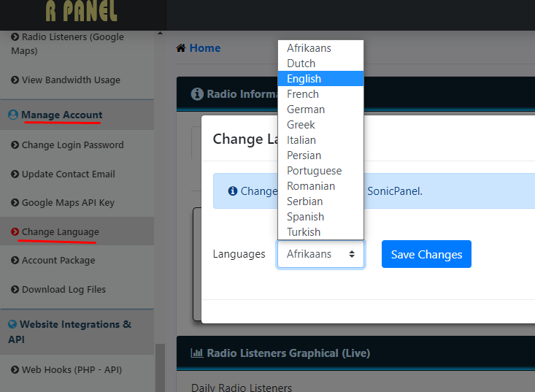Viewport: 535px width, 392px height.
Task: Open Web Hooks (PHP - API) link
Action: click(x=72, y=370)
